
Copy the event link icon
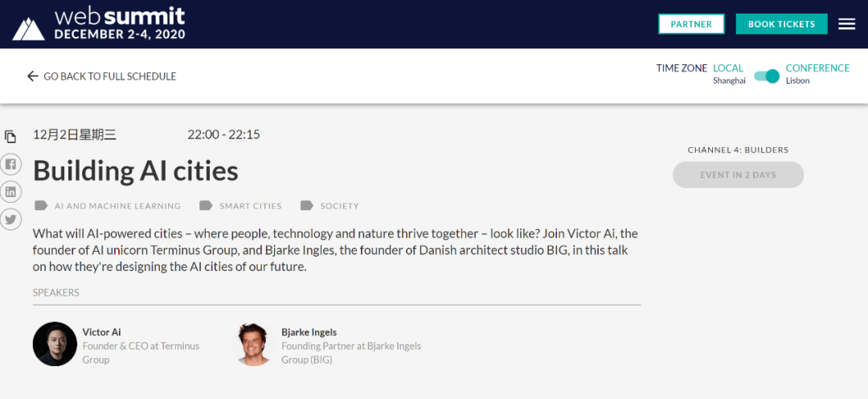10,136
